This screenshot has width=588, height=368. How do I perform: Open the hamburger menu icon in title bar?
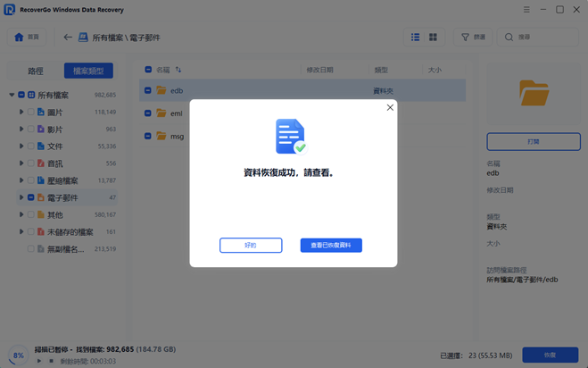[x=526, y=10]
